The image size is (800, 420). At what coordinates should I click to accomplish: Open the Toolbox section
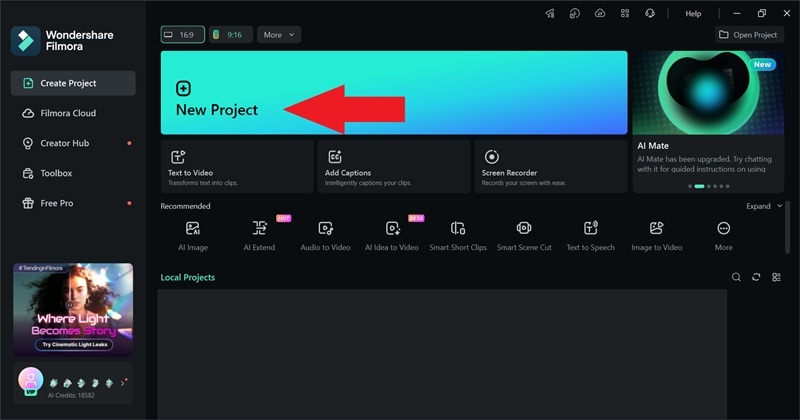click(73, 174)
